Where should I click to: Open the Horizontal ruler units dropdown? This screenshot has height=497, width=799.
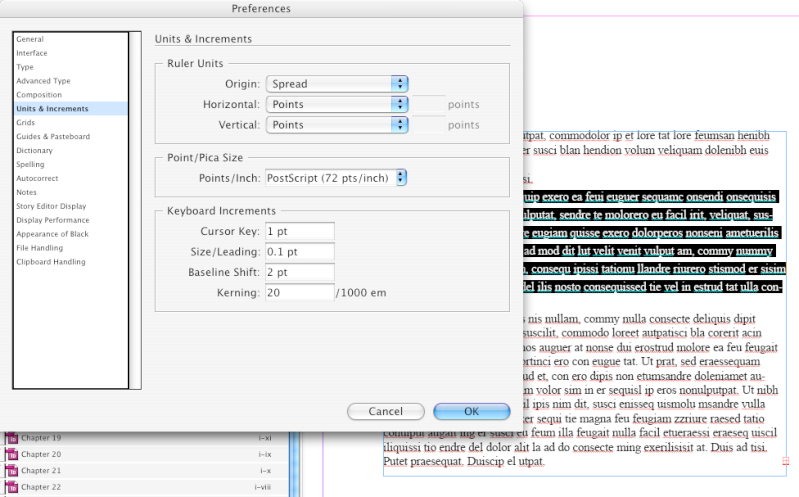pyautogui.click(x=337, y=104)
